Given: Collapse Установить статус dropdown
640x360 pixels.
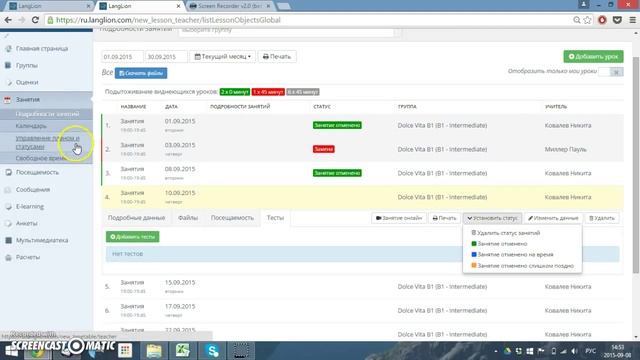Looking at the screenshot, I should tap(493, 218).
